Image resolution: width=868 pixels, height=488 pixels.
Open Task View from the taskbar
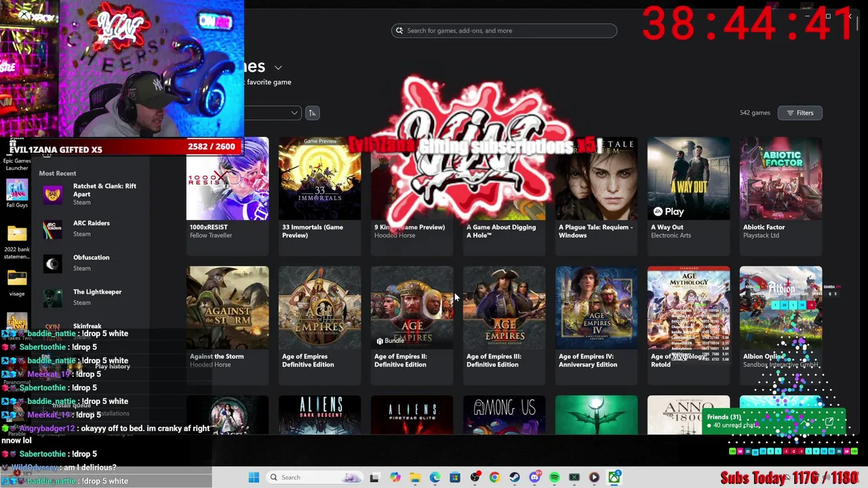click(374, 477)
